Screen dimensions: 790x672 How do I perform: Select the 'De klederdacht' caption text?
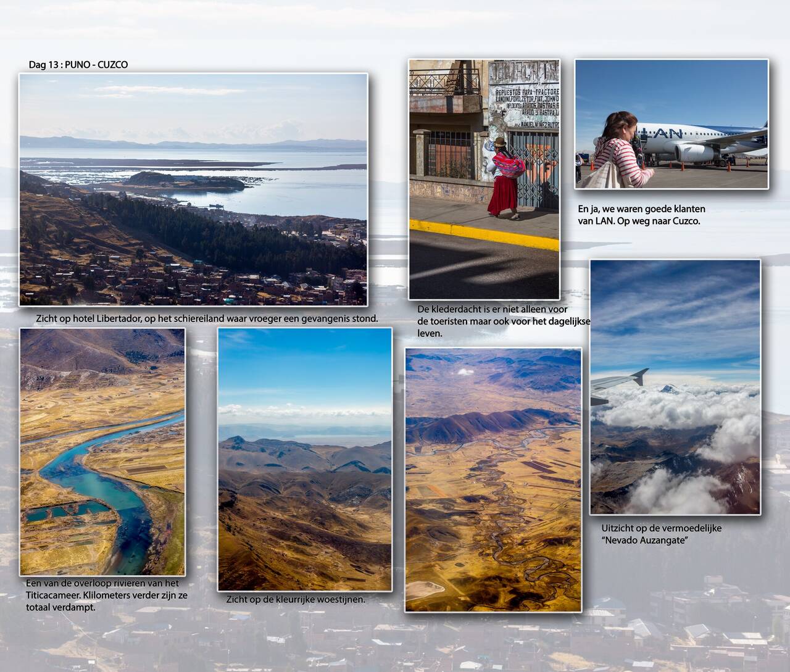click(x=503, y=321)
